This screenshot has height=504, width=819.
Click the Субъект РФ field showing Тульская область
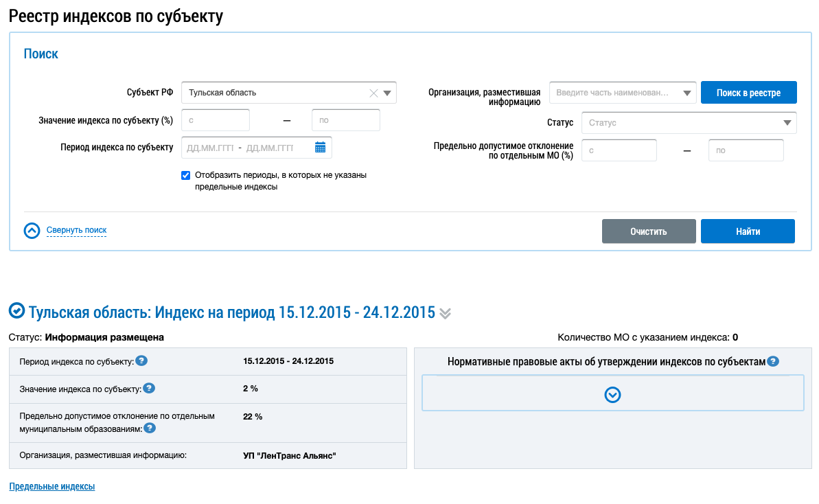pos(288,93)
